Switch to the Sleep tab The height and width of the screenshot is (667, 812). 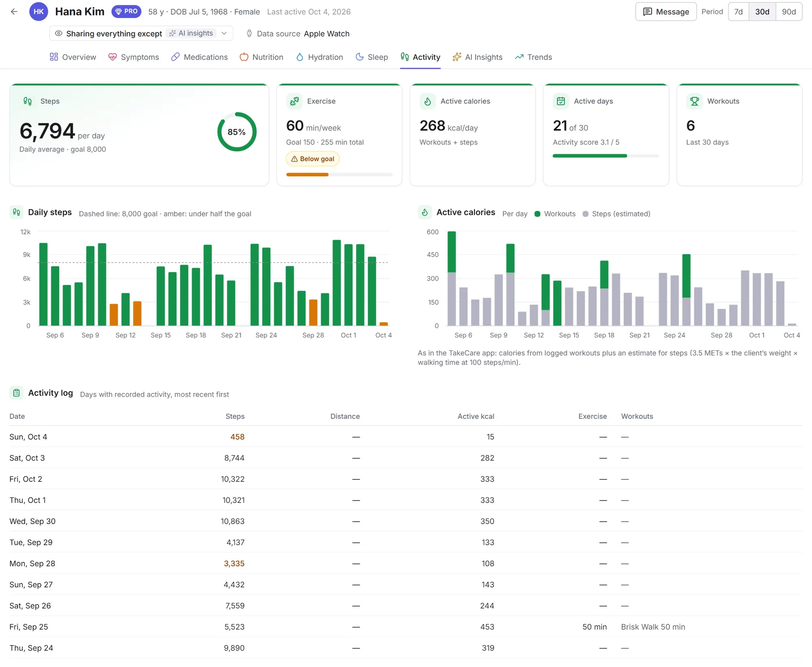point(371,57)
